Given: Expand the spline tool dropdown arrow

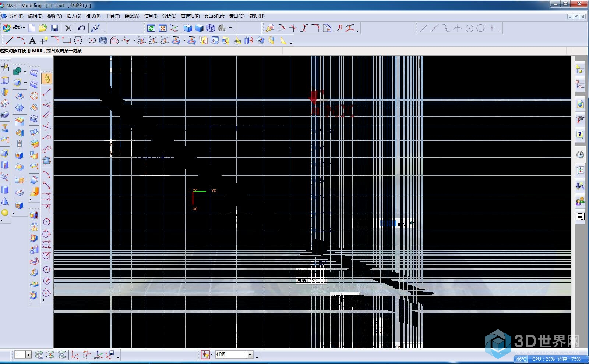Looking at the screenshot, I should coord(134,40).
